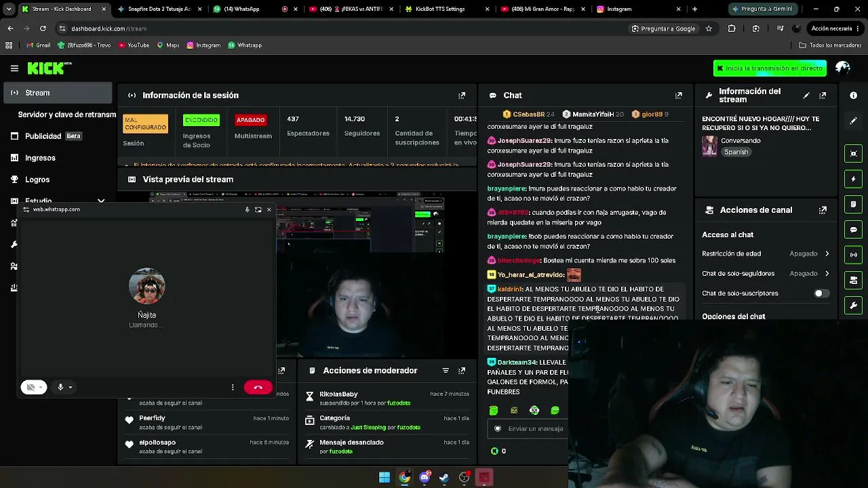Reload the dashboard page

pos(43,28)
